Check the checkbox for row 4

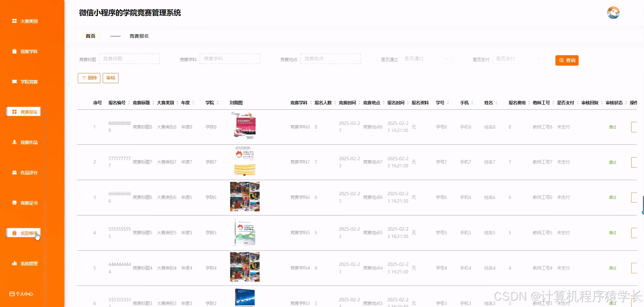point(80,233)
